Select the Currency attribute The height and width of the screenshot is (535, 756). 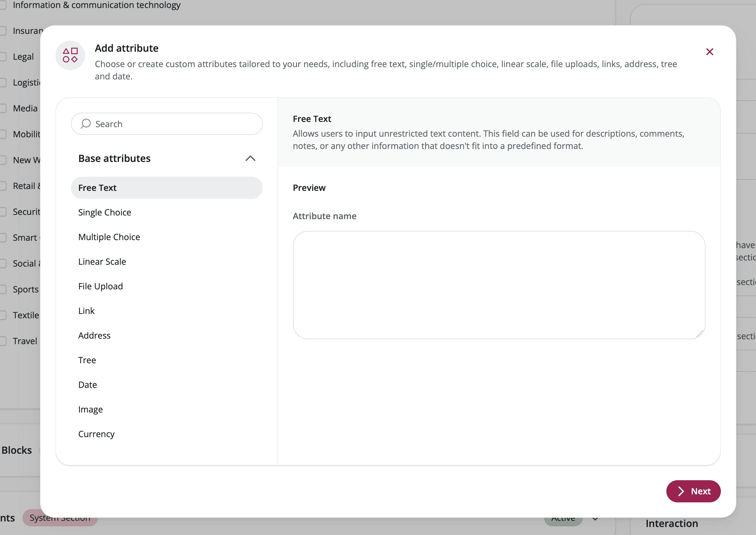[x=97, y=434]
